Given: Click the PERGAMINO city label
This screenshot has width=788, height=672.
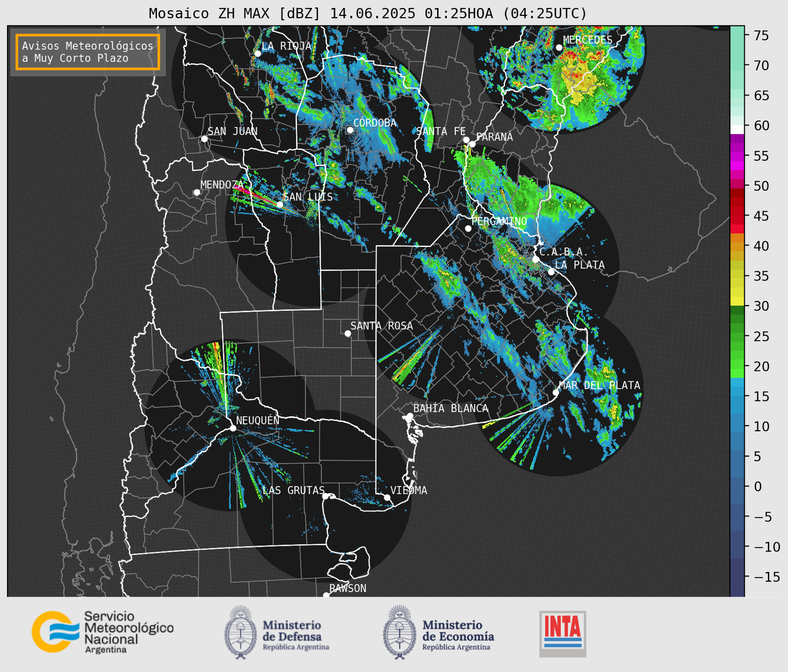Looking at the screenshot, I should coord(499,221).
